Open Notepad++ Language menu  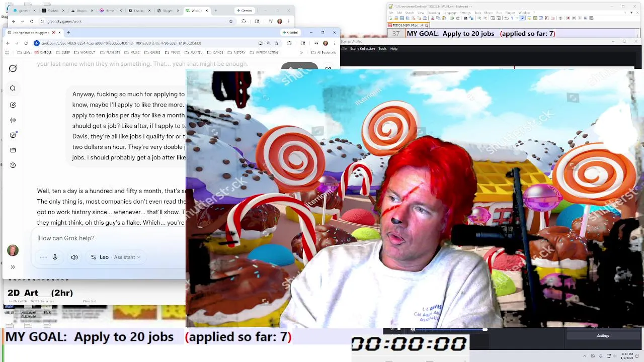point(450,13)
